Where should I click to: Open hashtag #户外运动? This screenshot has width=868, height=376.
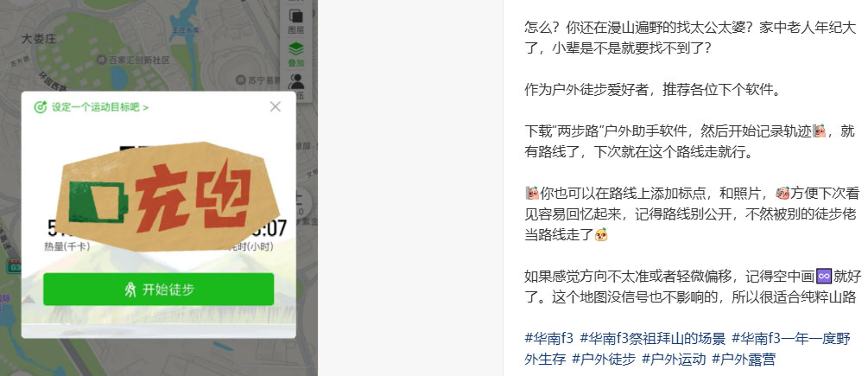coord(673,359)
